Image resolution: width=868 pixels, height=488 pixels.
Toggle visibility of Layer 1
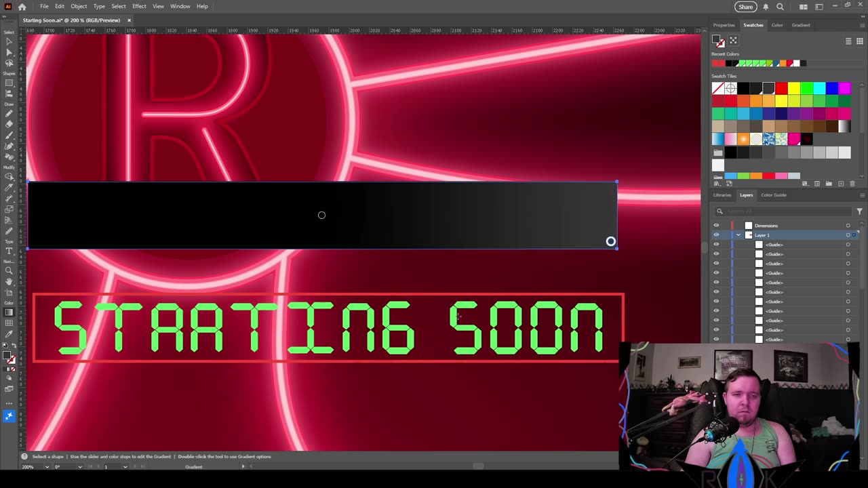tap(716, 235)
